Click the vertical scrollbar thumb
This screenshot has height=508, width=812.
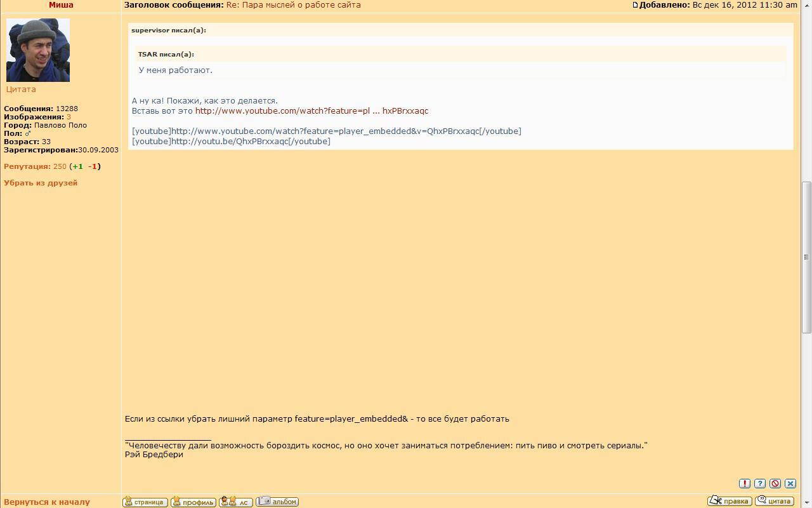click(806, 257)
